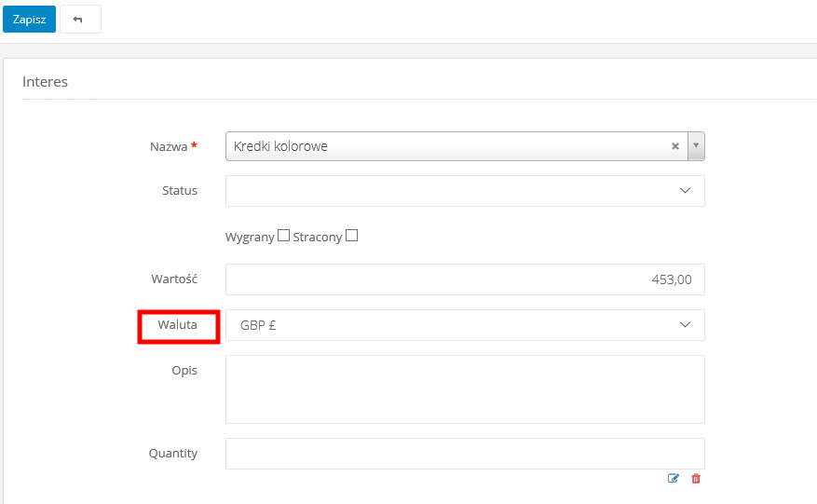Open the Waluta currency dropdown
This screenshot has height=504, width=817.
(685, 325)
